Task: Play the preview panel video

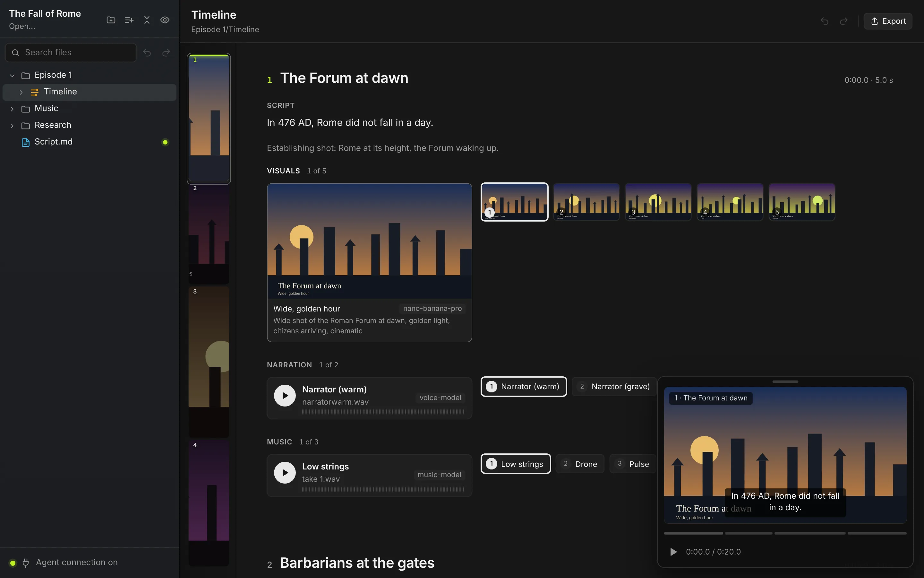Action: click(x=673, y=552)
